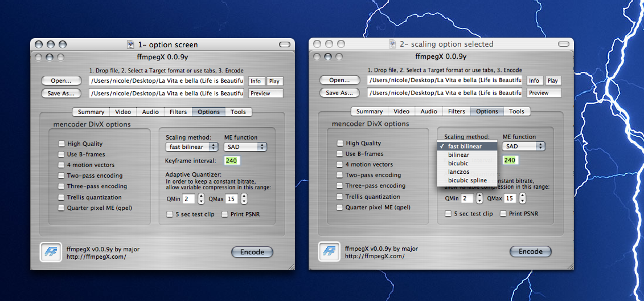The image size is (644, 301).
Task: Click toolbar pill button in left window title bar
Action: (x=285, y=44)
